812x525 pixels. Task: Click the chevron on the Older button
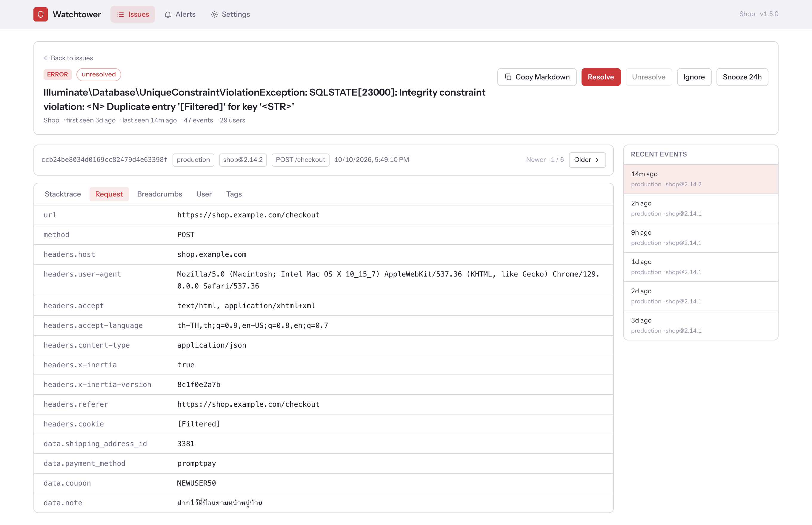click(x=597, y=160)
